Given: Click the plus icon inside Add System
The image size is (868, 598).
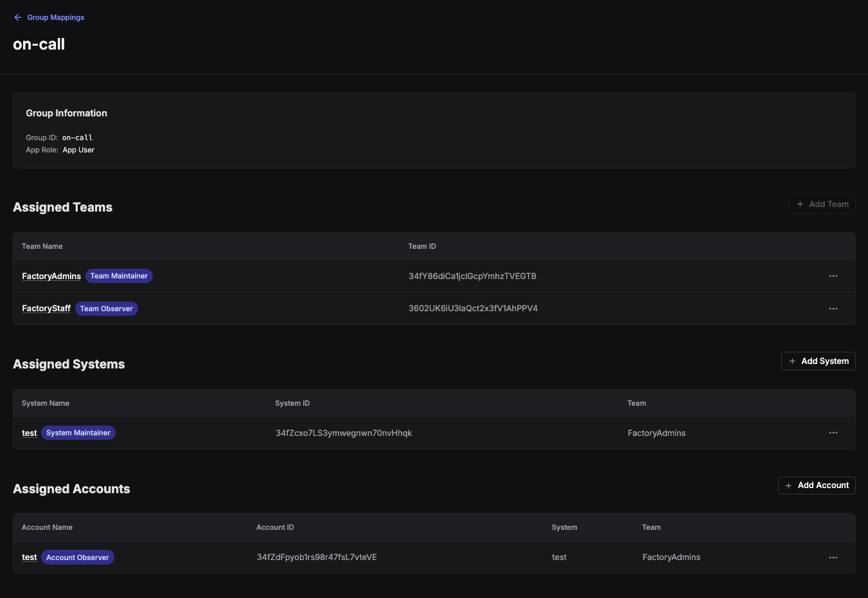Looking at the screenshot, I should click(792, 361).
